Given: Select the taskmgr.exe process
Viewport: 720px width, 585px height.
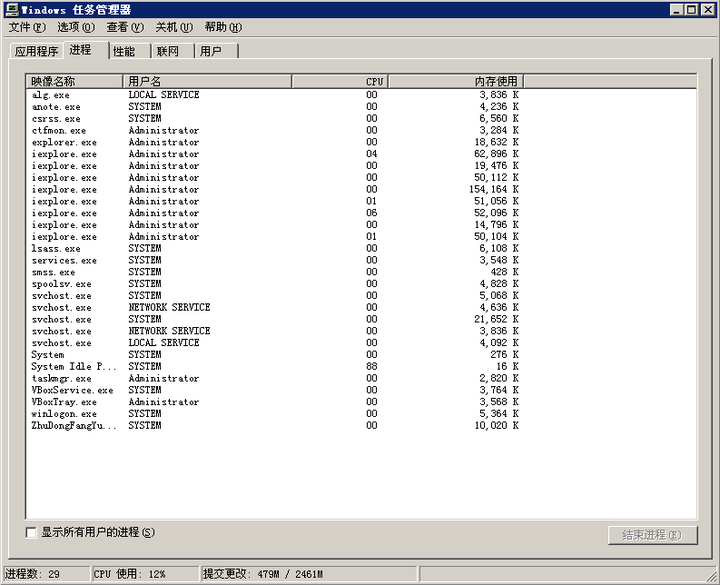Looking at the screenshot, I should pos(275,379).
